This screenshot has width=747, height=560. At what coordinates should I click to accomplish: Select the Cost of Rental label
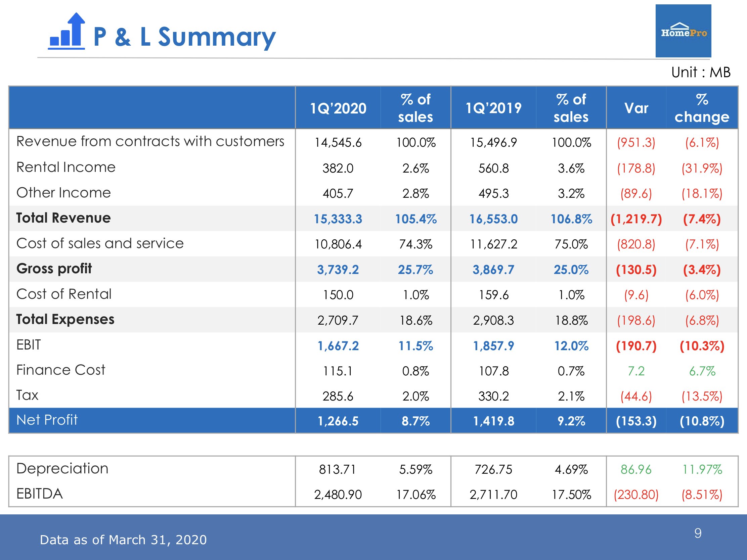(x=64, y=294)
